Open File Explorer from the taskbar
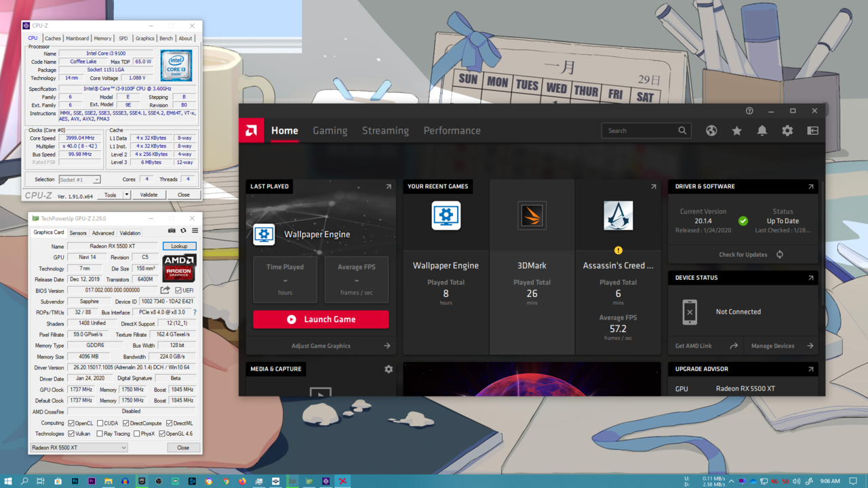 [108, 481]
